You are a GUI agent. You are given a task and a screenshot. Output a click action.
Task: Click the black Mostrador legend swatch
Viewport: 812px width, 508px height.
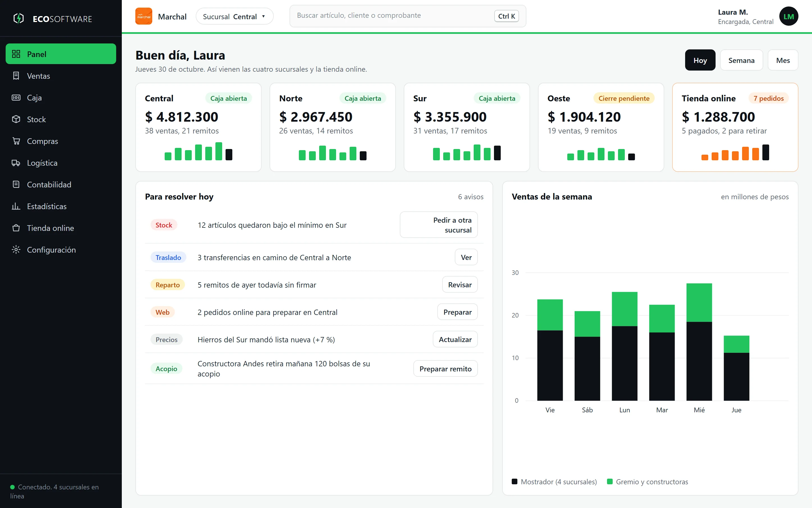tap(514, 481)
